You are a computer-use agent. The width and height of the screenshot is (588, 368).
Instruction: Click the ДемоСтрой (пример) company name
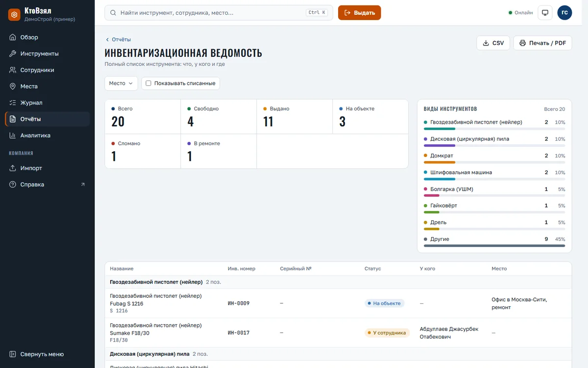click(x=50, y=19)
